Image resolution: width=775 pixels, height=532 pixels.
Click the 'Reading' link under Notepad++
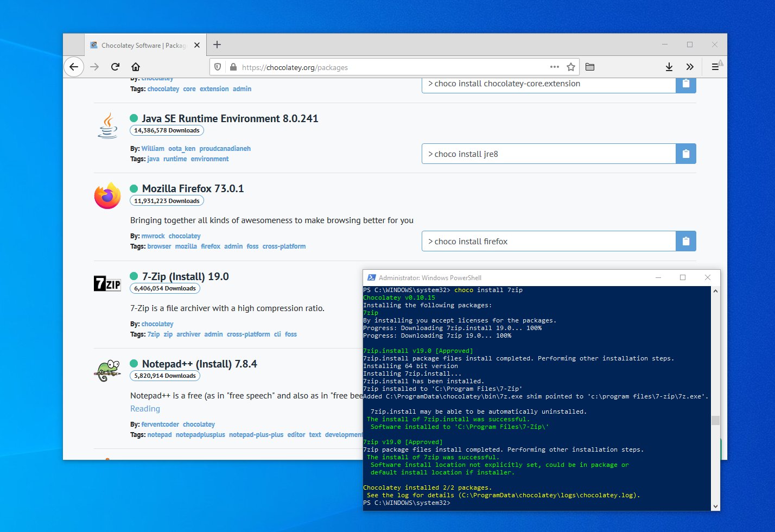pyautogui.click(x=145, y=408)
